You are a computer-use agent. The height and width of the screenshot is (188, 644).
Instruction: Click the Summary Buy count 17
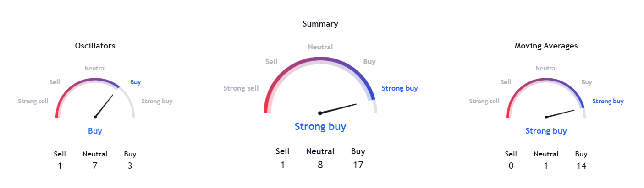pos(358,165)
